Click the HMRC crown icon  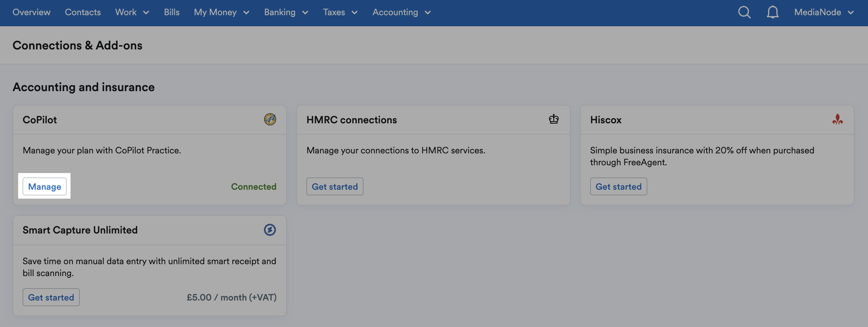554,119
